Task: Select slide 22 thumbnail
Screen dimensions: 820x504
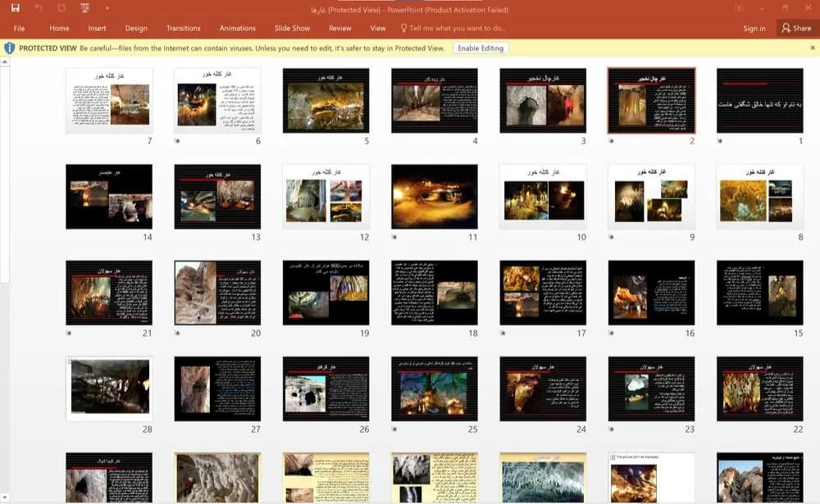Action: click(760, 389)
